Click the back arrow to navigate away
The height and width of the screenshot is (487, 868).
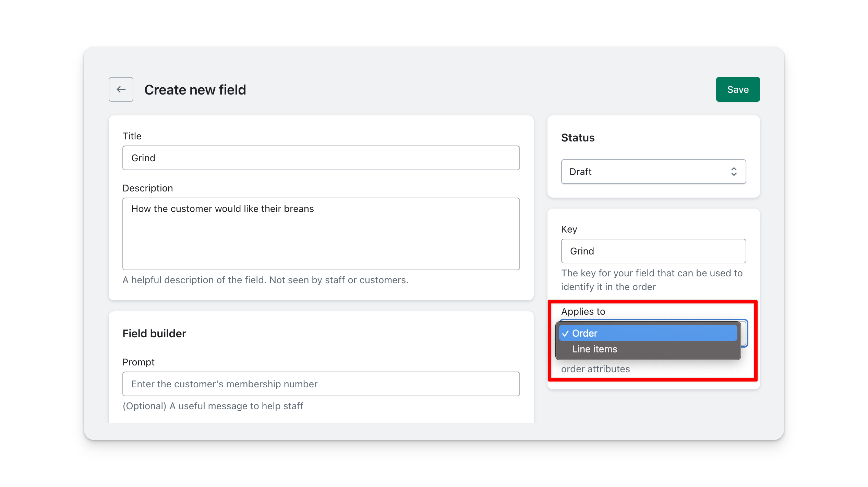[121, 89]
